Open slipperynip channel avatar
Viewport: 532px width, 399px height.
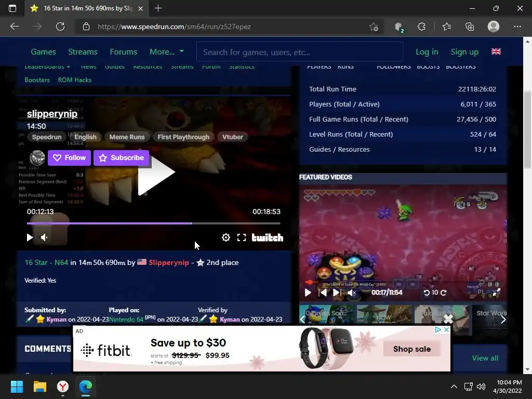click(37, 158)
